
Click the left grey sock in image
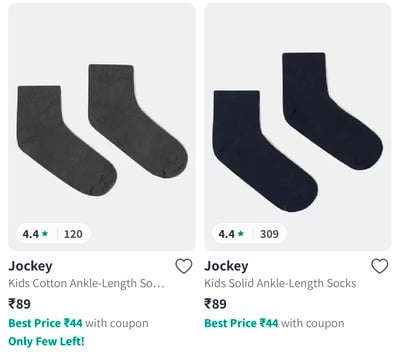63,142
